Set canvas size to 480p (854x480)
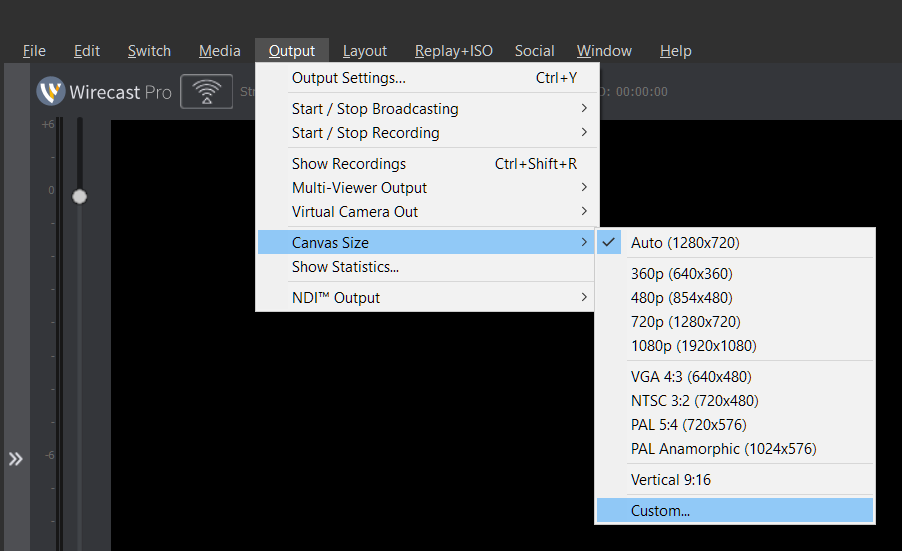This screenshot has width=902, height=551. (735, 298)
